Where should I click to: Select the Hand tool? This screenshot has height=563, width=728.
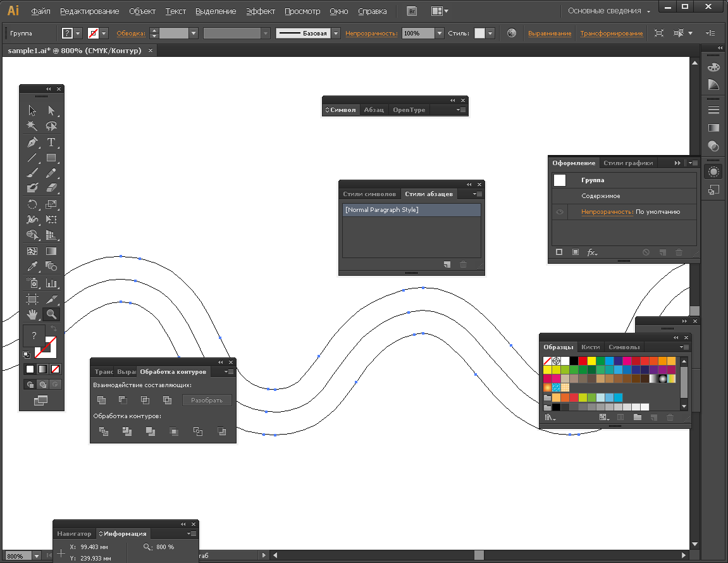tap(32, 314)
